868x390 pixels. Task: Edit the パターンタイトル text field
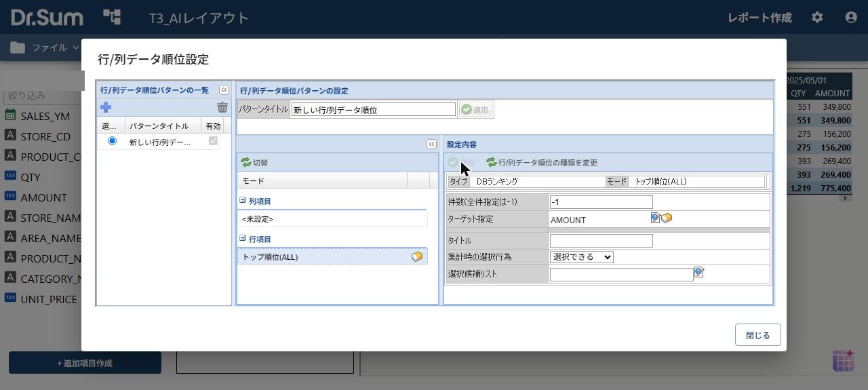click(373, 109)
